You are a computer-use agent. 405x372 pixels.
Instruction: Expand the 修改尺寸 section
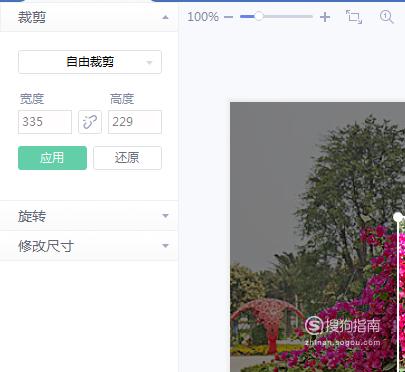pyautogui.click(x=165, y=246)
